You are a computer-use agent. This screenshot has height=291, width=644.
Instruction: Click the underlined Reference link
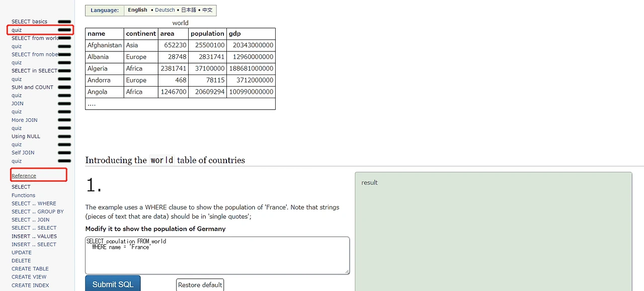pyautogui.click(x=24, y=176)
